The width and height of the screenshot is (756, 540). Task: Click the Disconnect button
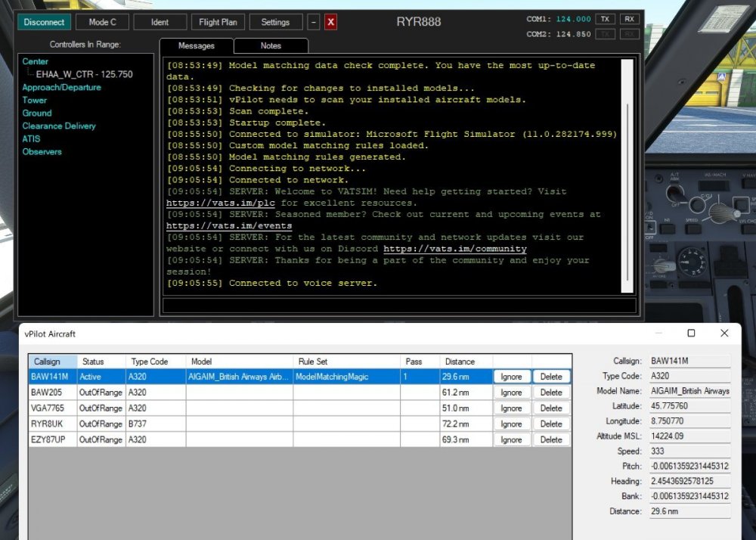click(x=44, y=22)
